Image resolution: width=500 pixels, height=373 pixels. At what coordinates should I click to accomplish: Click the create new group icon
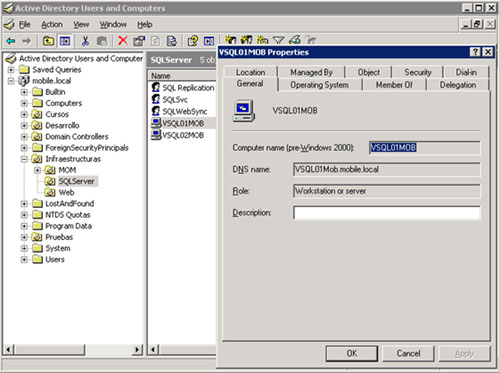coord(247,40)
